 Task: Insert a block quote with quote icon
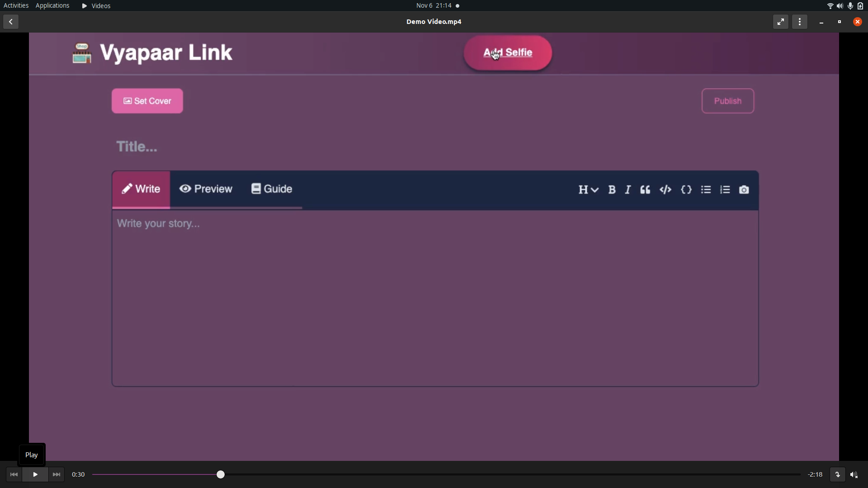point(645,190)
